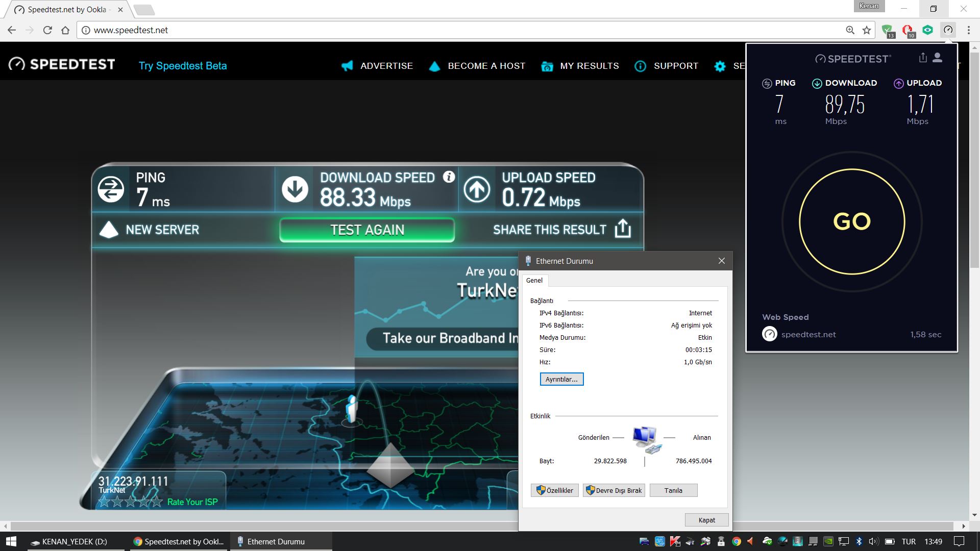This screenshot has height=551, width=980.
Task: Click NEW SERVER button
Action: coord(149,230)
